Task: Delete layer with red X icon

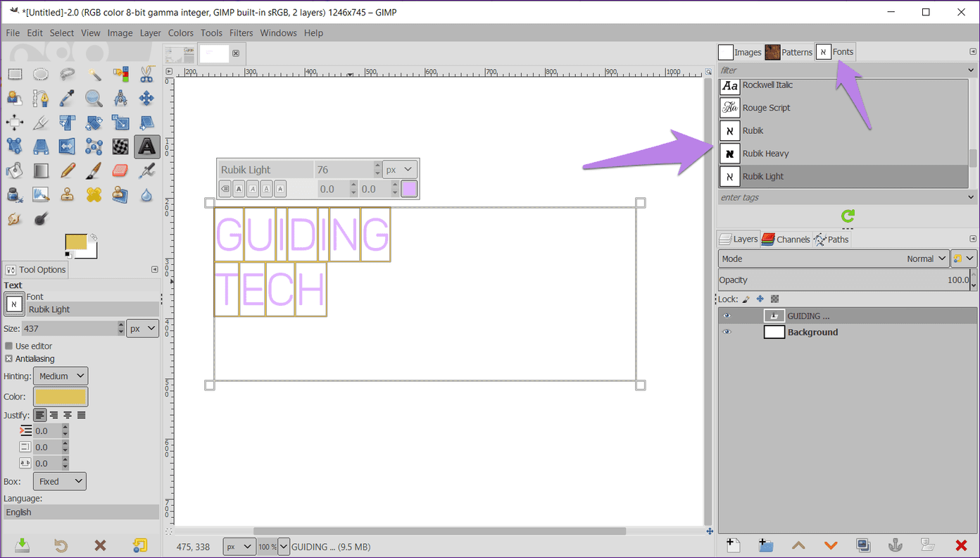Action: (961, 545)
